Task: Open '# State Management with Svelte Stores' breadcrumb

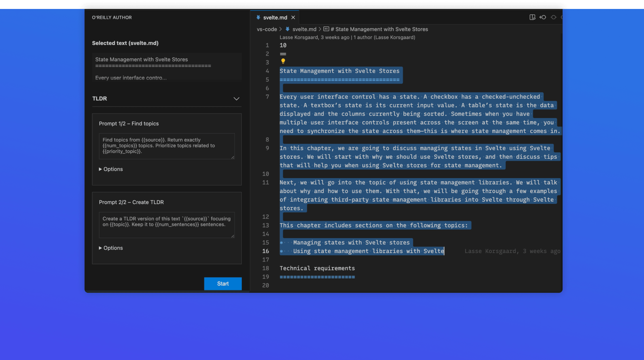Action: (x=379, y=29)
